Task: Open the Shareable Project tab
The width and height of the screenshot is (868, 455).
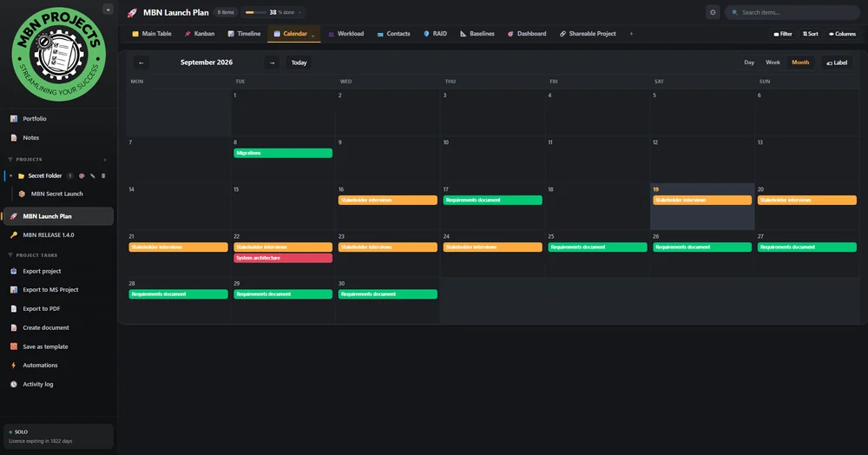Action: 588,34
